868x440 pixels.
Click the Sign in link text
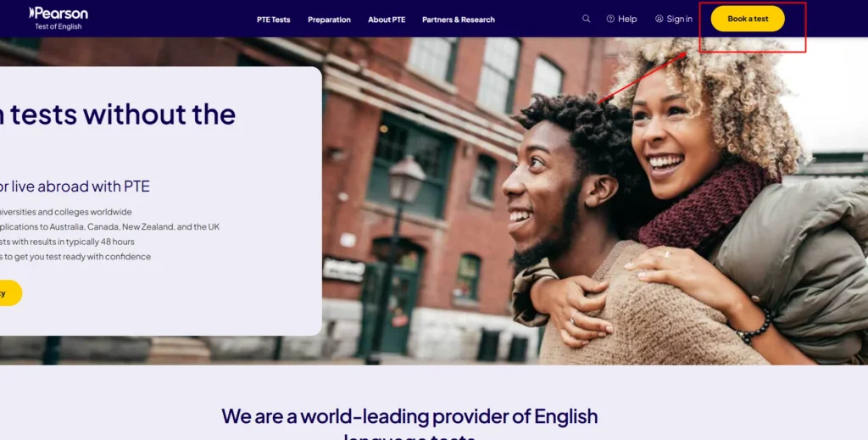pos(680,19)
